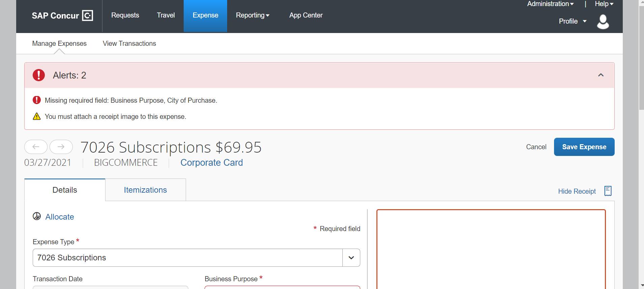Open the user profile avatar icon
This screenshot has width=644, height=289.
coord(603,22)
